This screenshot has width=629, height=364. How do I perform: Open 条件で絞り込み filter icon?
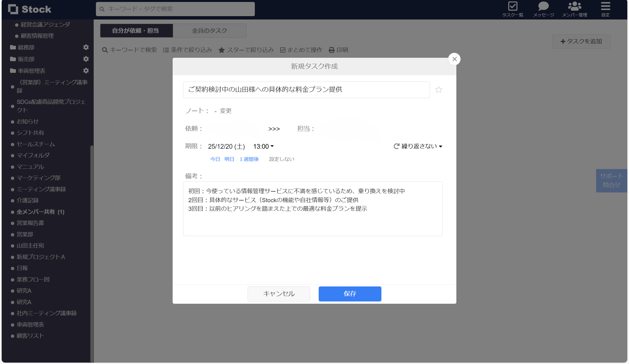[166, 50]
